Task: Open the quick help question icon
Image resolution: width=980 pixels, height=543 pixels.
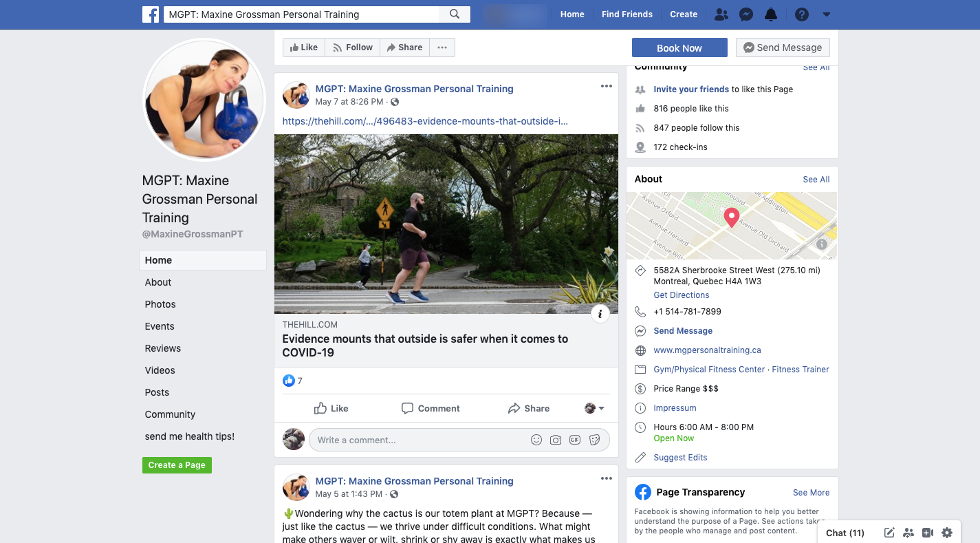Action: [x=801, y=14]
